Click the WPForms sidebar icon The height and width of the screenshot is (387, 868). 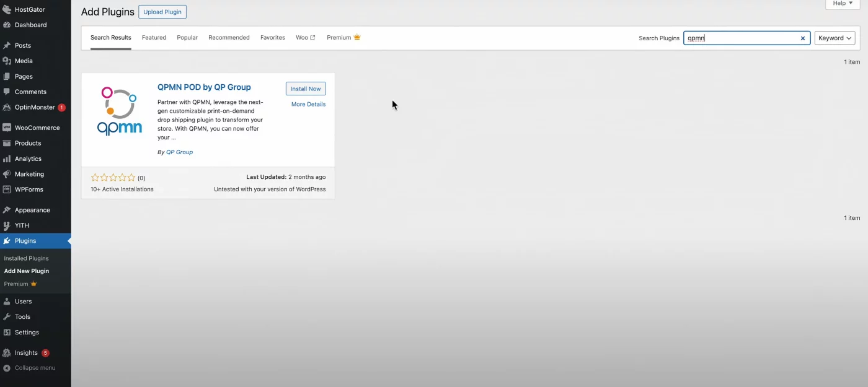click(x=7, y=189)
